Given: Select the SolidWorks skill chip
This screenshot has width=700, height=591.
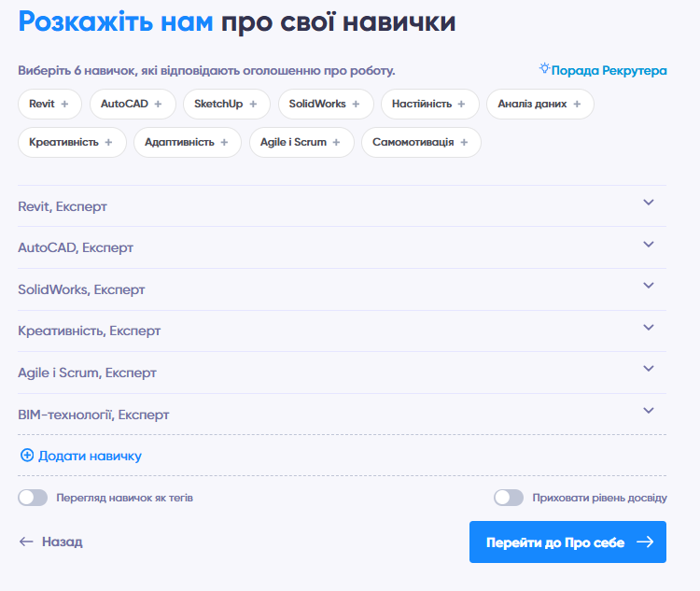Looking at the screenshot, I should pos(317,105).
